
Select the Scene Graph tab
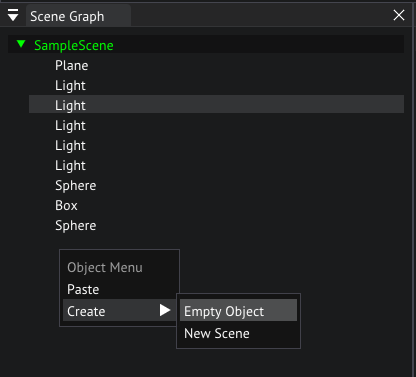[x=78, y=16]
